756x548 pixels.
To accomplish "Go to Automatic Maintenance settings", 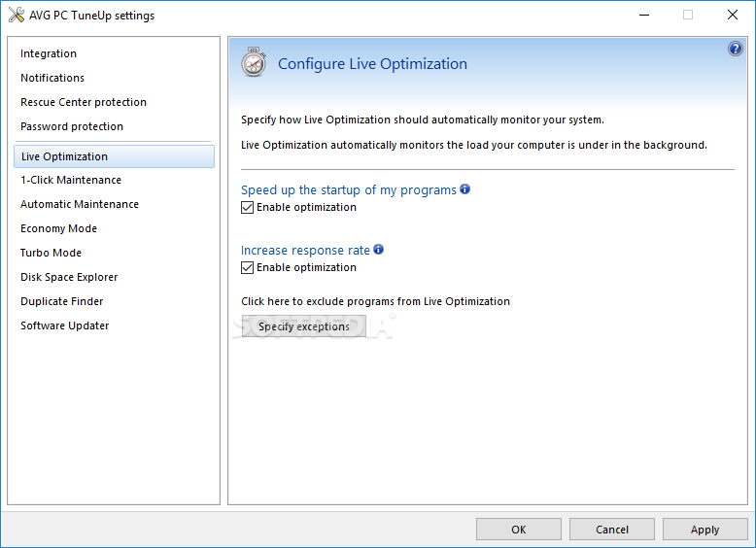I will 80,204.
